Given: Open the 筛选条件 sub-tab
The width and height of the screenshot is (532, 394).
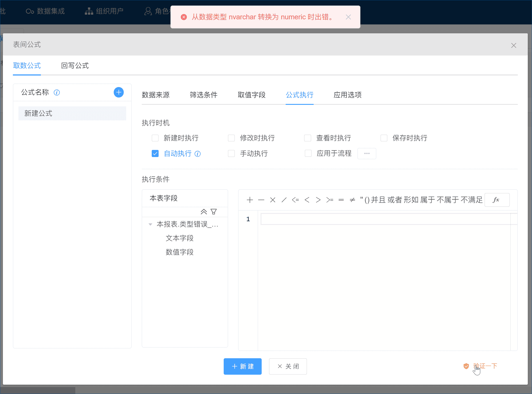Looking at the screenshot, I should click(203, 95).
